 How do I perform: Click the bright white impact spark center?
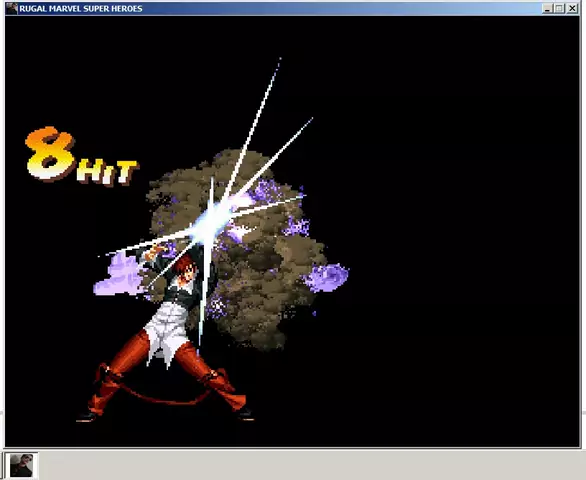click(x=211, y=222)
